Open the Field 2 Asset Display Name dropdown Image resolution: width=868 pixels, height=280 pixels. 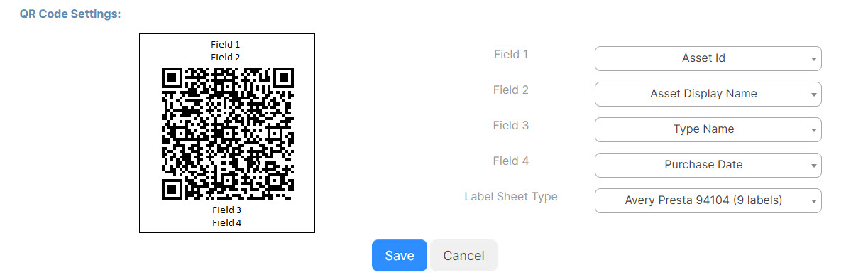[x=708, y=94]
